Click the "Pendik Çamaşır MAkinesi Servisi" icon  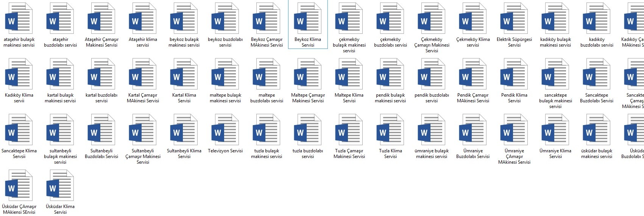pos(472,74)
